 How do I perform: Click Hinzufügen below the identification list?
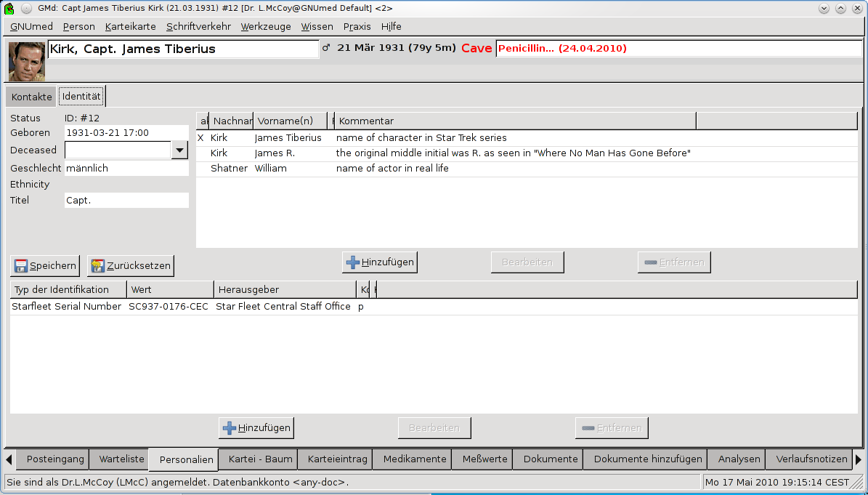click(x=256, y=428)
